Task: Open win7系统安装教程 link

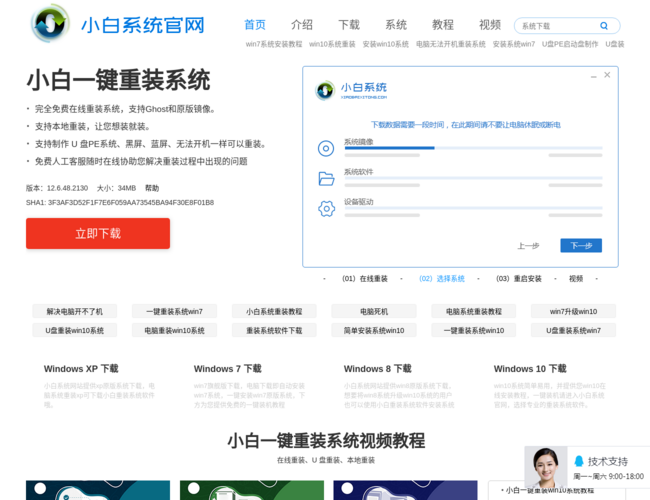Action: (274, 44)
